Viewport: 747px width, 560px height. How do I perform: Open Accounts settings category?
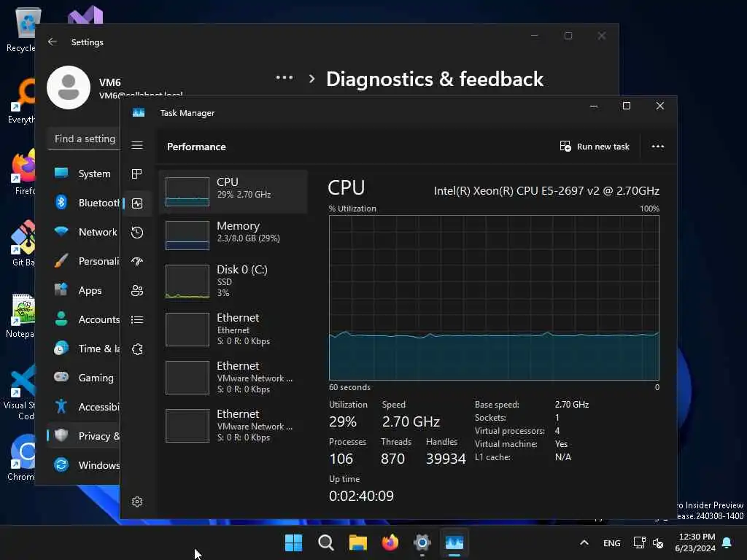83,319
